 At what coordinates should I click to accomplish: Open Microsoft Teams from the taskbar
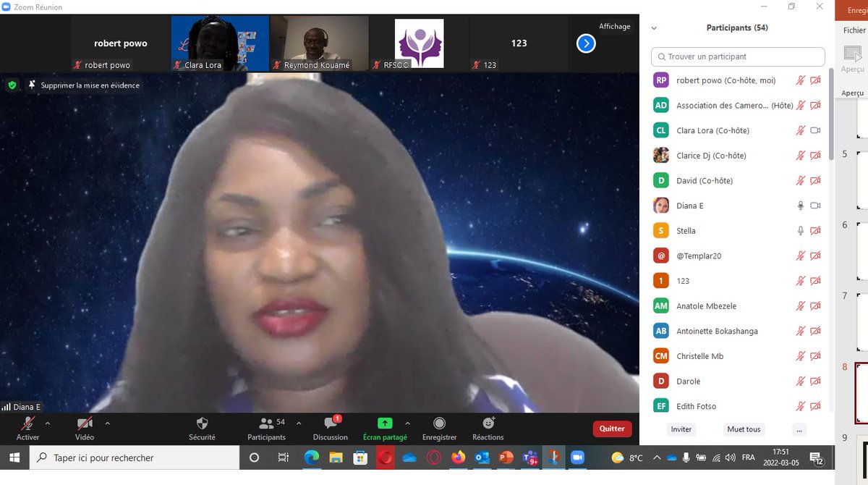click(531, 457)
